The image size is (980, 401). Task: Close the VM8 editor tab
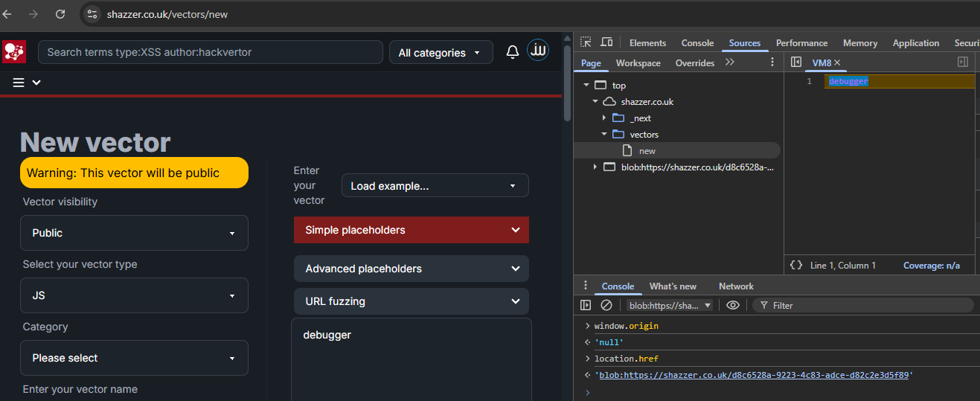point(837,63)
